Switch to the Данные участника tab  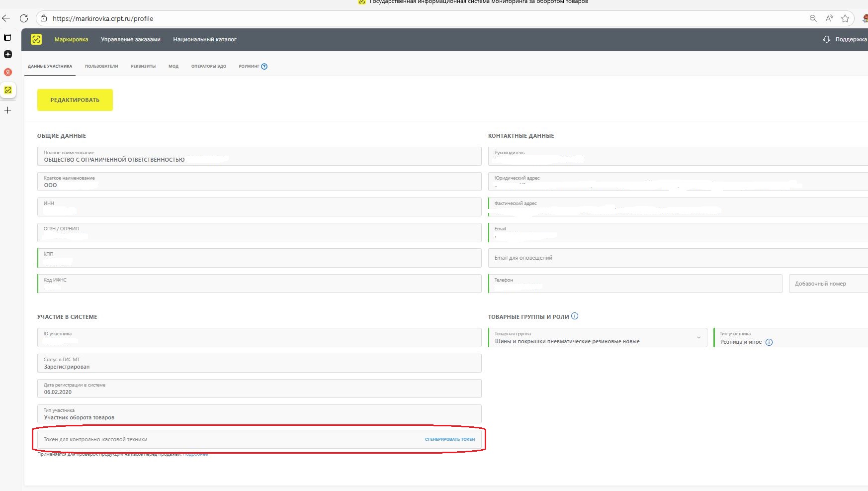pyautogui.click(x=50, y=66)
